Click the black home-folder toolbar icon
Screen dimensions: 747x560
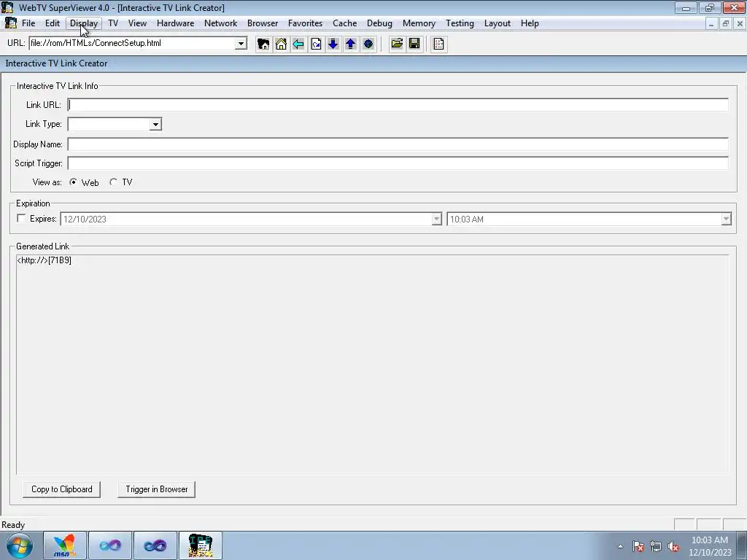(x=263, y=44)
